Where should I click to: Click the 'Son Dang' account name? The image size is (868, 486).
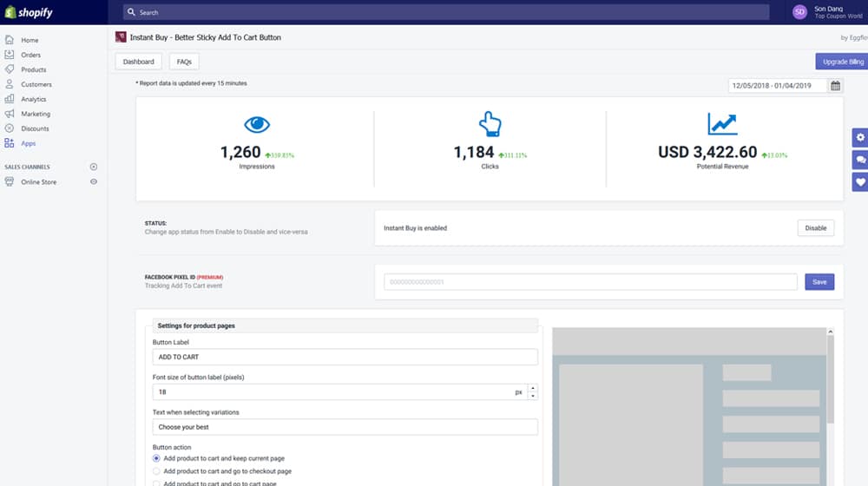pyautogui.click(x=828, y=9)
